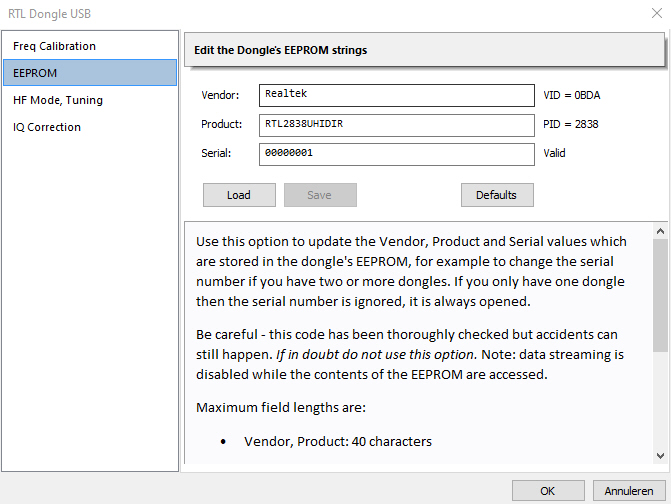Select the EEPROM list item
Viewport: 671px width, 504px height.
[x=90, y=73]
